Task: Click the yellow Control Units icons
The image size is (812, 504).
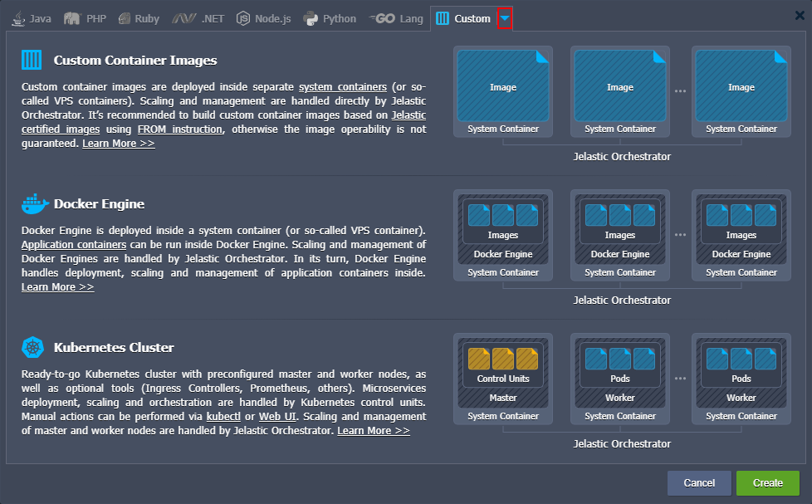Action: coord(503,359)
